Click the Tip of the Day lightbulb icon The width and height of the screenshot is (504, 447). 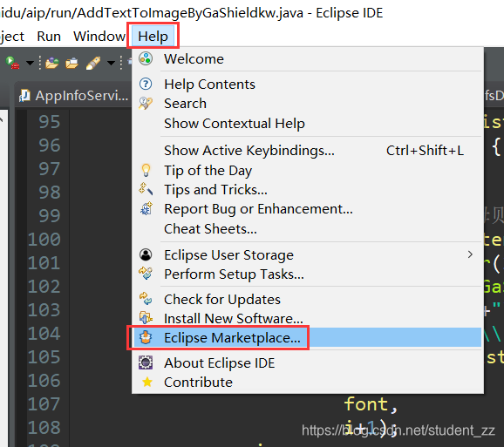146,170
